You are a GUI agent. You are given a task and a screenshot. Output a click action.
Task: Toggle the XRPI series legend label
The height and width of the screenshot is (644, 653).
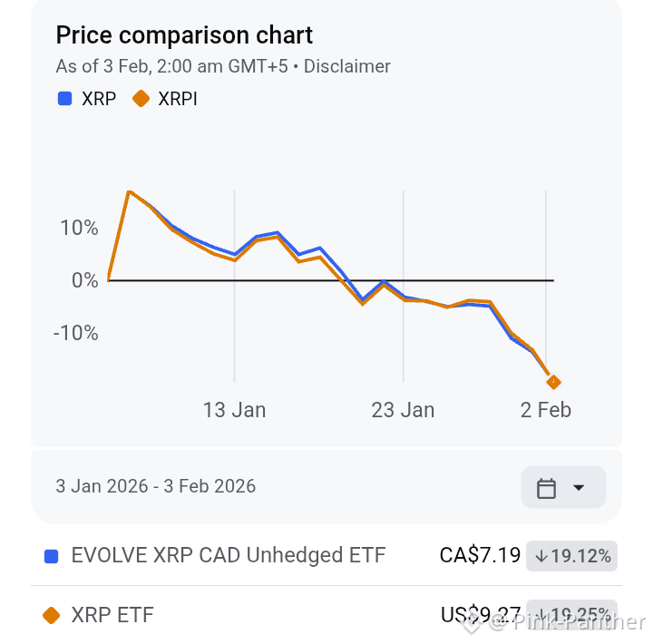[178, 99]
